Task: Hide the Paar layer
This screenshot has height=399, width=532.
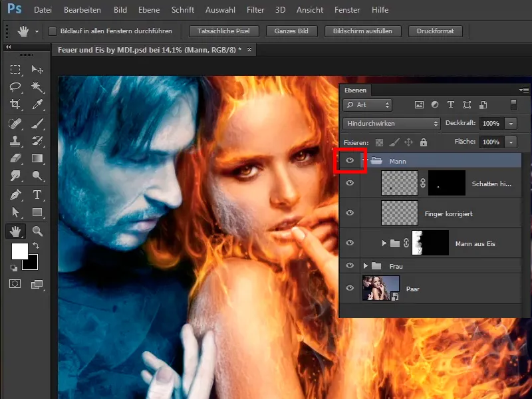Action: (350, 288)
